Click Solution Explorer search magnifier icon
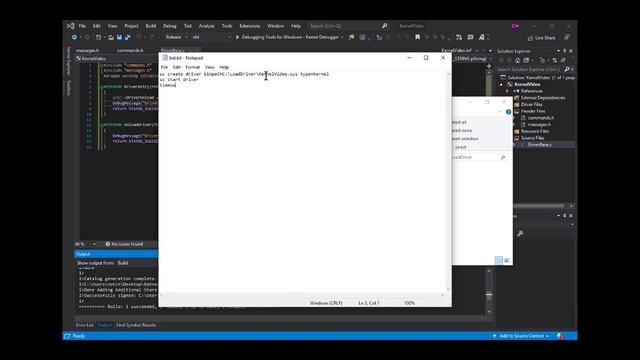Viewport: 640px width, 360px height. [x=567, y=69]
